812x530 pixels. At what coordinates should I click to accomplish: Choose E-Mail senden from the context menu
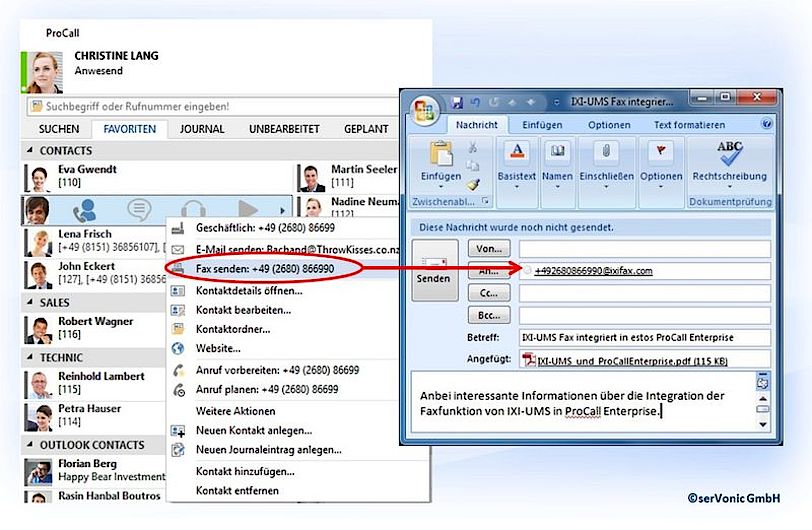tap(283, 250)
